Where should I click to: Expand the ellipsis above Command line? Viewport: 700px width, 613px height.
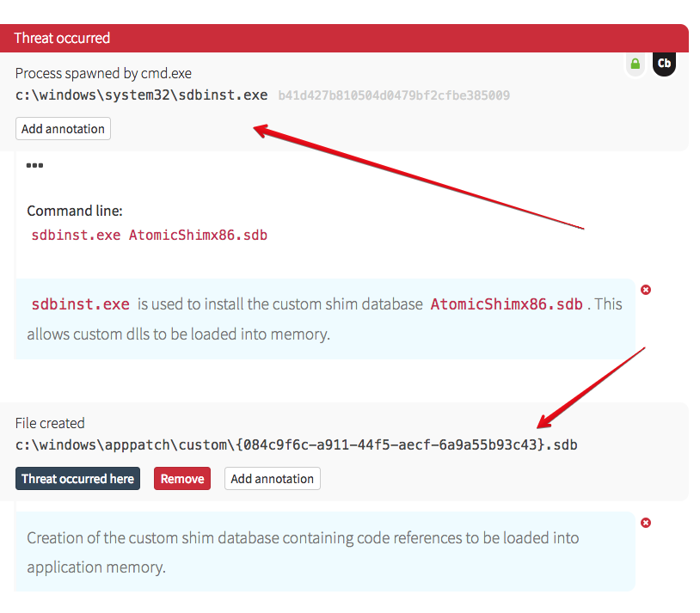click(34, 165)
